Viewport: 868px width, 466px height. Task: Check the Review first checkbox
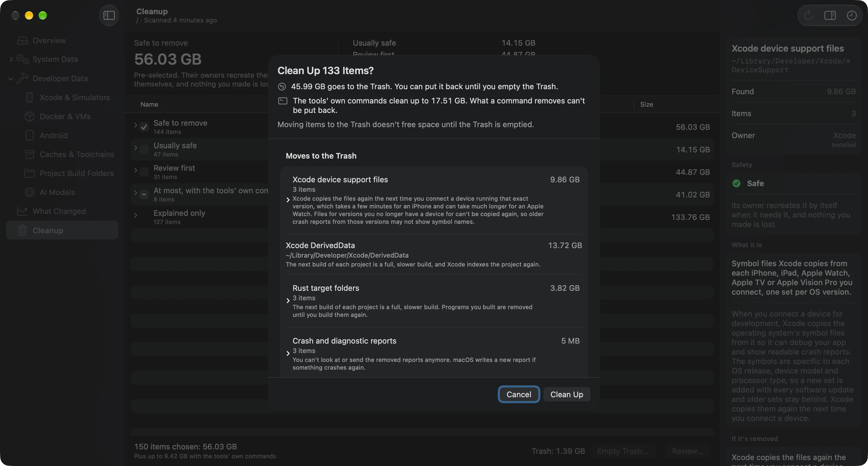click(144, 172)
